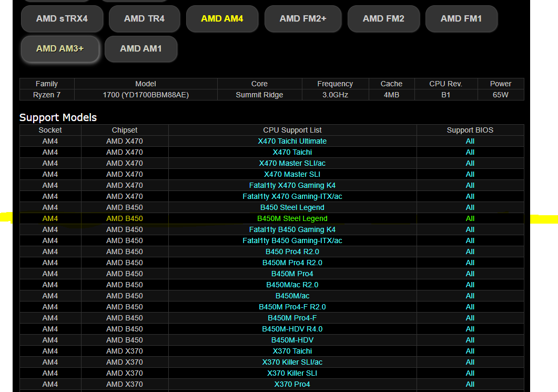
Task: Open Fatal1ty X470 Gaming K4 link
Action: [292, 185]
